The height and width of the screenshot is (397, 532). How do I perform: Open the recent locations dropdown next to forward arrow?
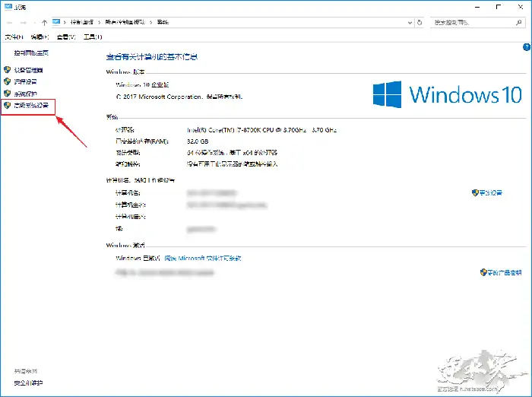35,23
